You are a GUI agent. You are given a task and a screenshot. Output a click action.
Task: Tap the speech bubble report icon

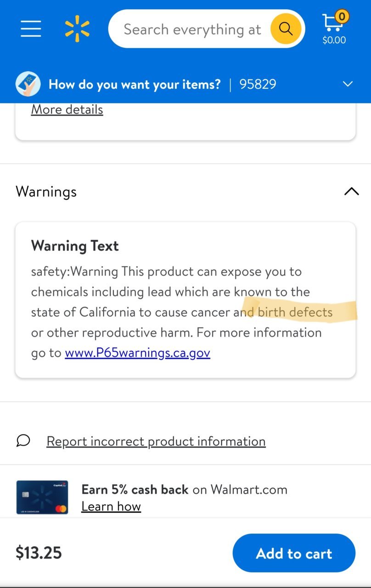(x=23, y=441)
